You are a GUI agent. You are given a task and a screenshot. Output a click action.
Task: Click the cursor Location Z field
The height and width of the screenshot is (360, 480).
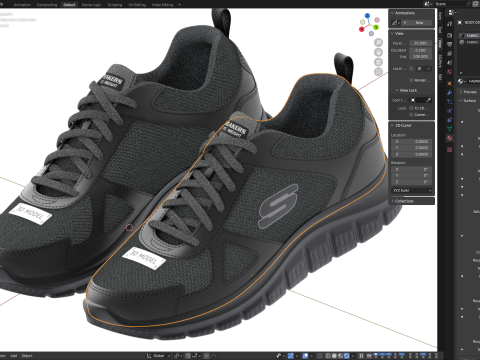(x=412, y=155)
